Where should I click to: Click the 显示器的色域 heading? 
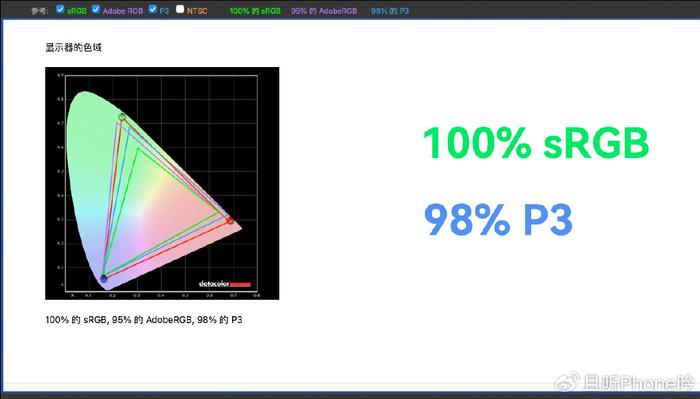(x=74, y=47)
